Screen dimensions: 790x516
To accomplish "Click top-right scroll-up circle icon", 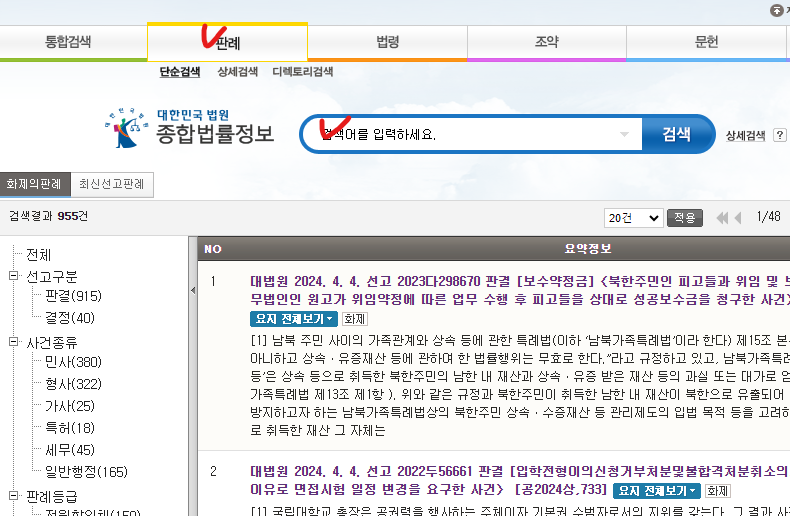I will pyautogui.click(x=778, y=10).
